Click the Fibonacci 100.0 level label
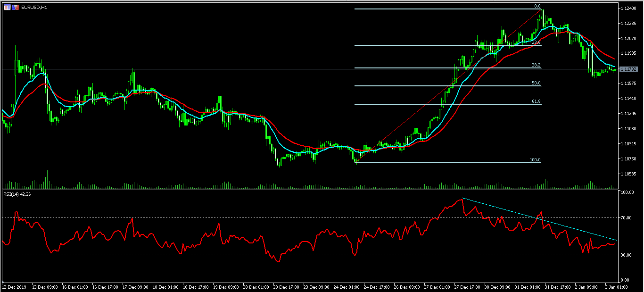 (535, 160)
